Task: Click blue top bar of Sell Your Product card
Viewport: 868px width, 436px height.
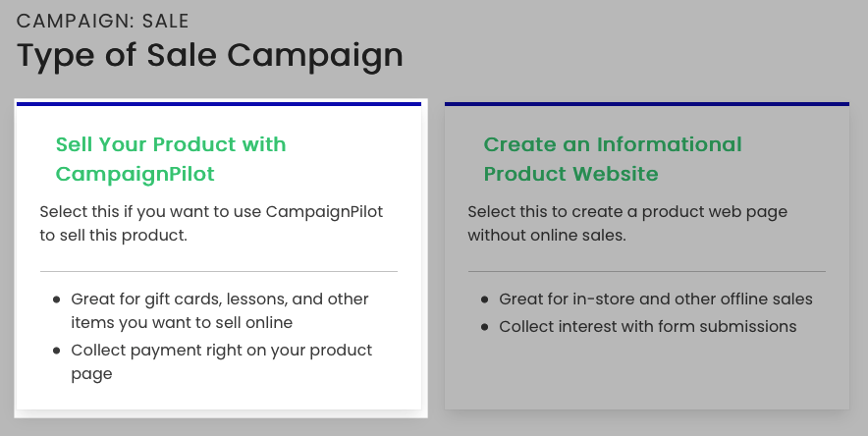Action: (x=219, y=104)
